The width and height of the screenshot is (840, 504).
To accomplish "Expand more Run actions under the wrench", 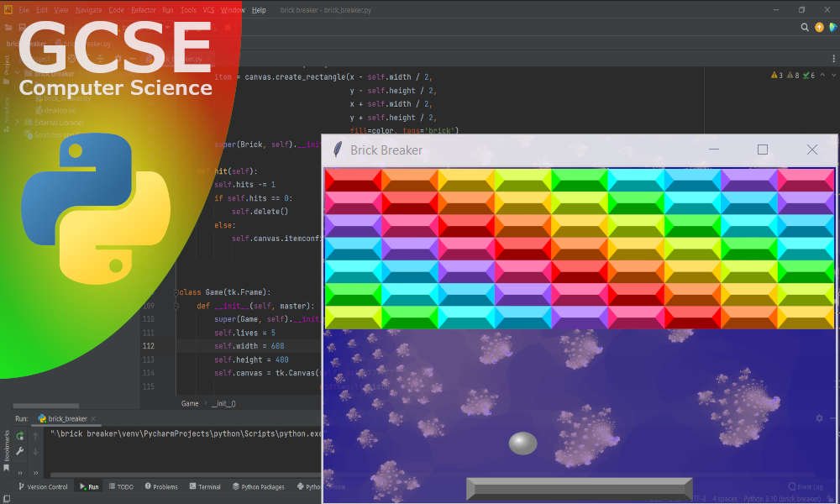I will (x=20, y=473).
